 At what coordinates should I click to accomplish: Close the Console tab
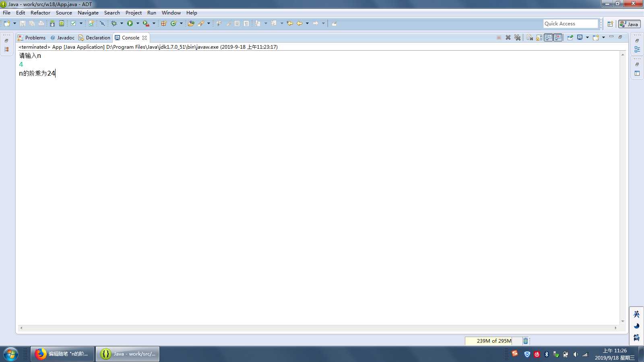[144, 38]
